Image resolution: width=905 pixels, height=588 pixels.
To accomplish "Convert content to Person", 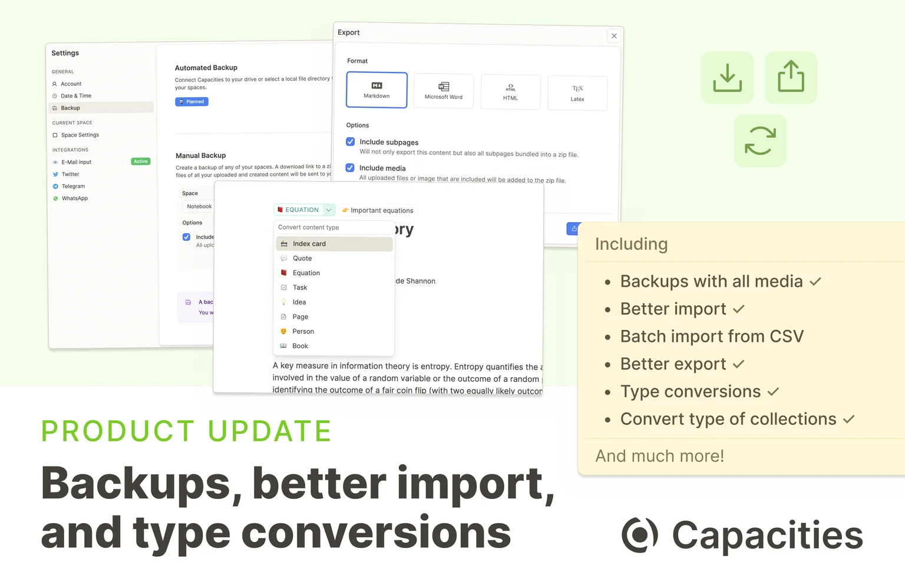I will click(334, 332).
